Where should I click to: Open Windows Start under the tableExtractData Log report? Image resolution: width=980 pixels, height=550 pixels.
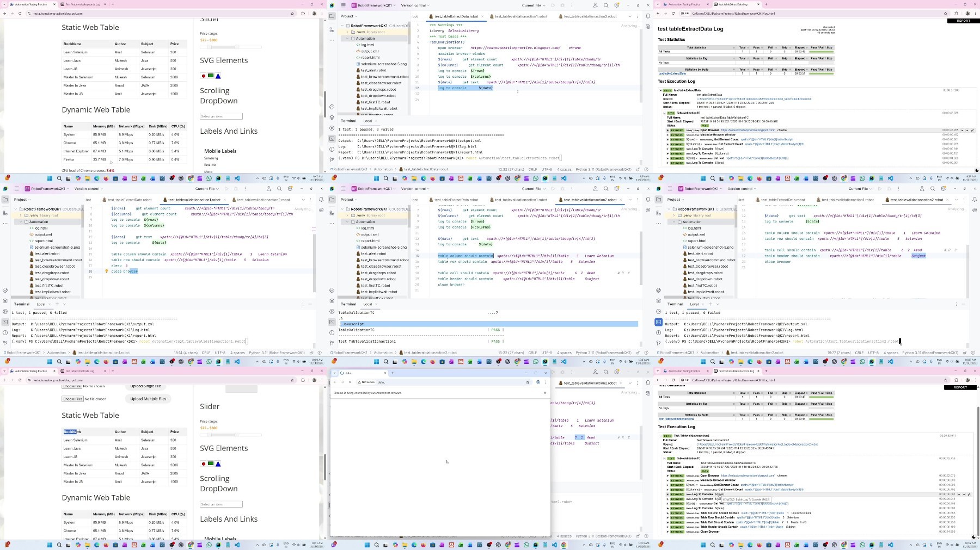[x=703, y=178]
